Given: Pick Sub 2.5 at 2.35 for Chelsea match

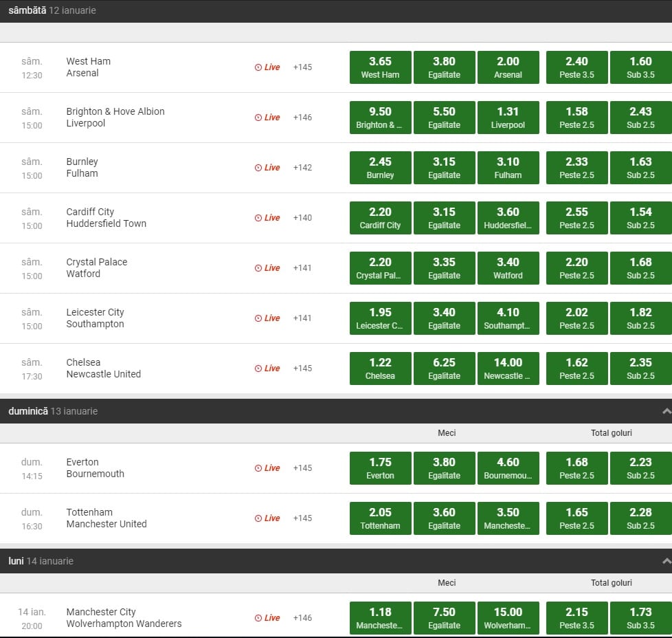Looking at the screenshot, I should 640,368.
